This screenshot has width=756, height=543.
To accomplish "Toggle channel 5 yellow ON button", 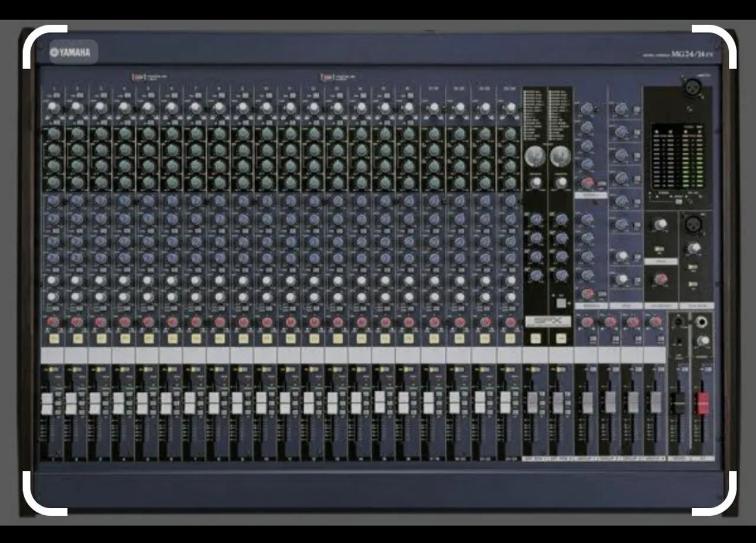I will pos(148,339).
